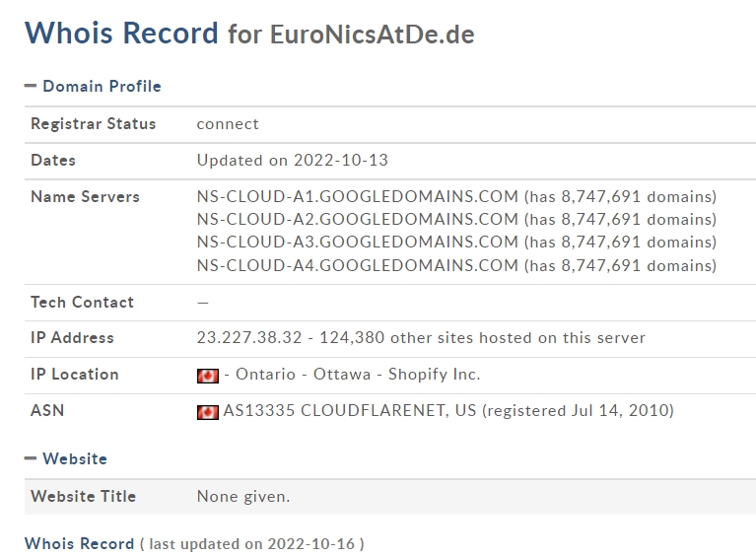Click the EuroNicsAtDe.de domain in the title

click(373, 35)
